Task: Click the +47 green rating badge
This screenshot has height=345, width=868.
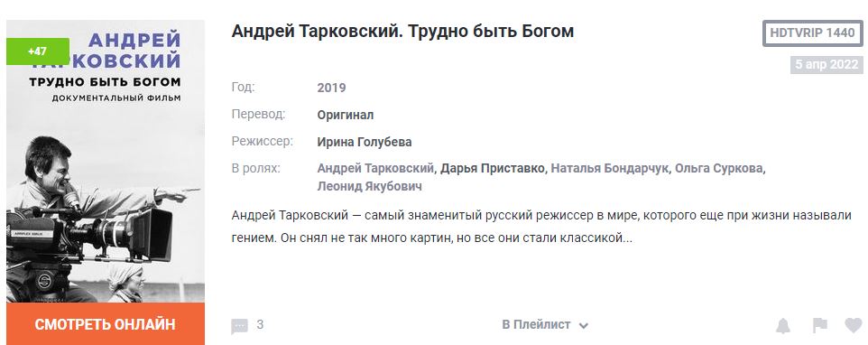Action: [38, 51]
